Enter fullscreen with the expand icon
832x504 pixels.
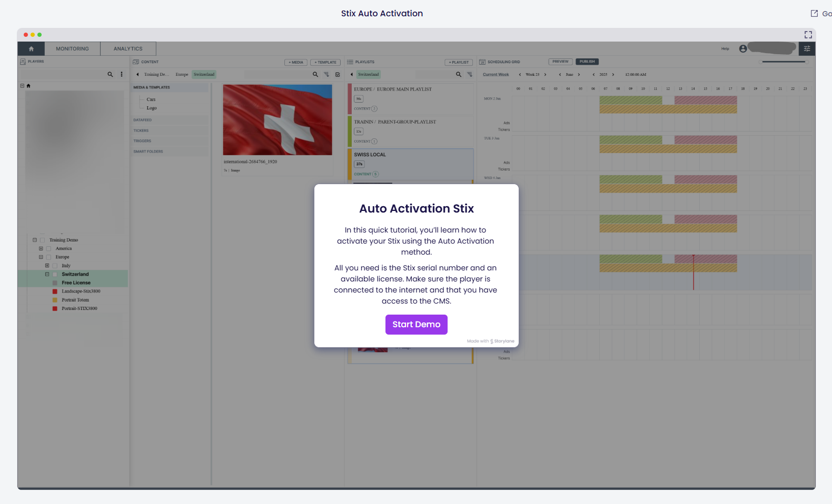coord(808,35)
